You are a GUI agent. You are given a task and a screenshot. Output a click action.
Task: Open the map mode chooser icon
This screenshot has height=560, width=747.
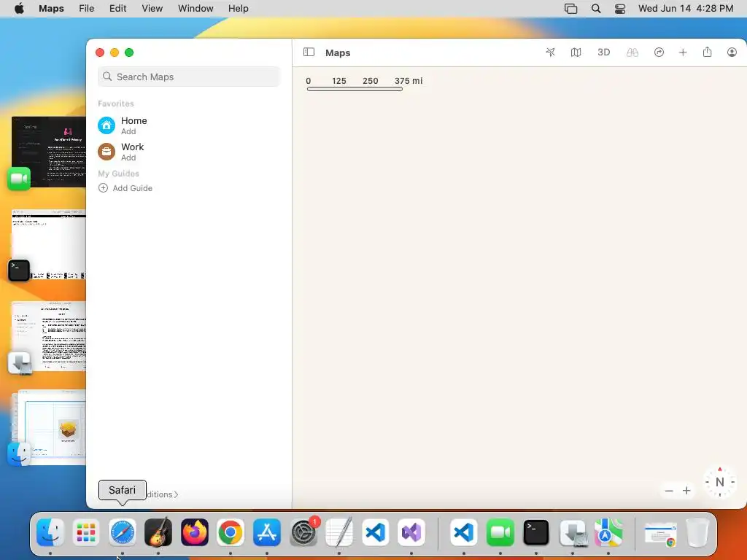(576, 52)
